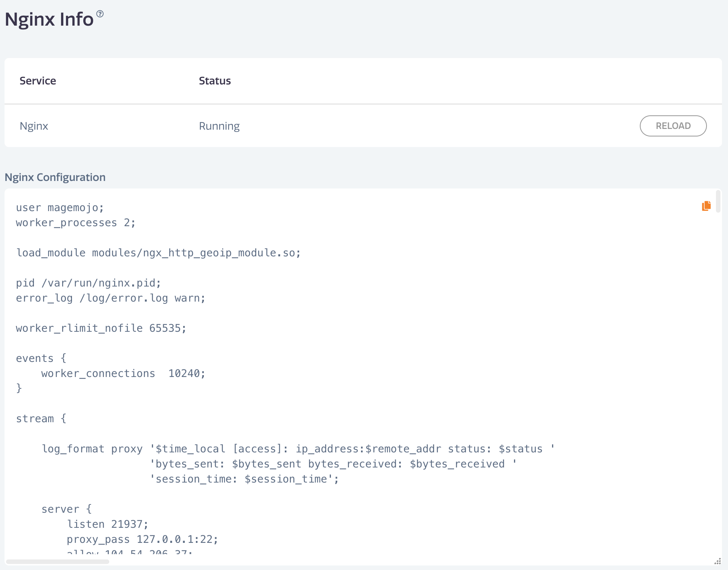728x570 pixels.
Task: Click the 'error_log /log/error.log warn;' line
Action: (111, 298)
